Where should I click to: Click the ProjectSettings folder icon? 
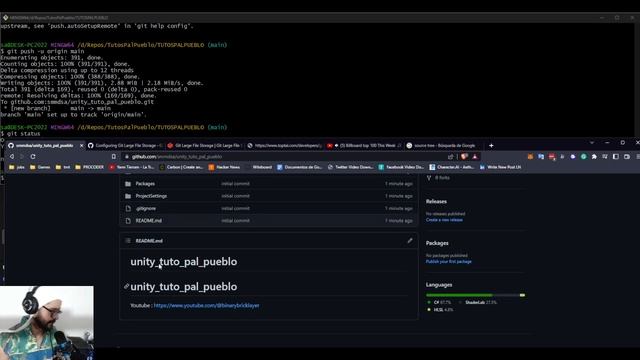pyautogui.click(x=128, y=196)
